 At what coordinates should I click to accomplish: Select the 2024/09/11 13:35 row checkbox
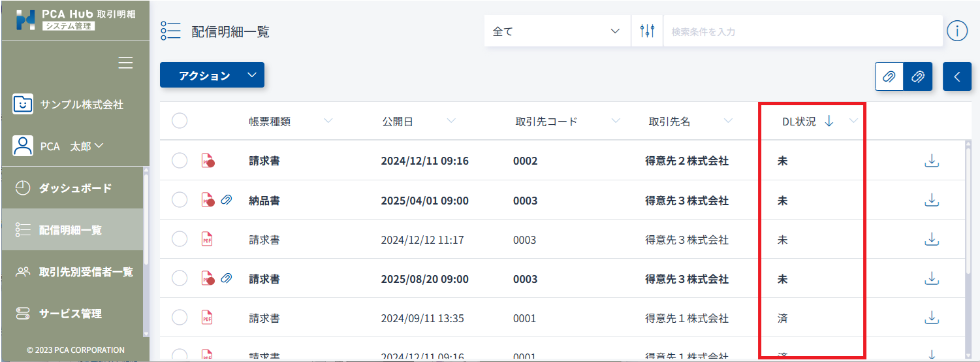point(180,318)
